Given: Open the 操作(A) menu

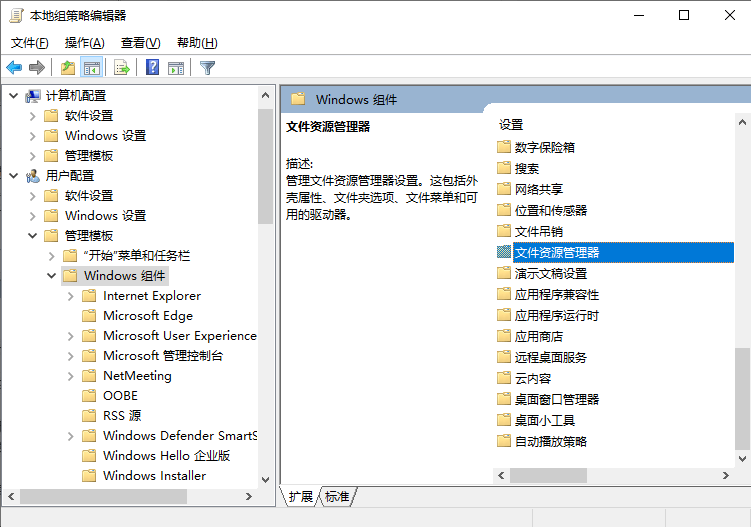Looking at the screenshot, I should tap(84, 43).
